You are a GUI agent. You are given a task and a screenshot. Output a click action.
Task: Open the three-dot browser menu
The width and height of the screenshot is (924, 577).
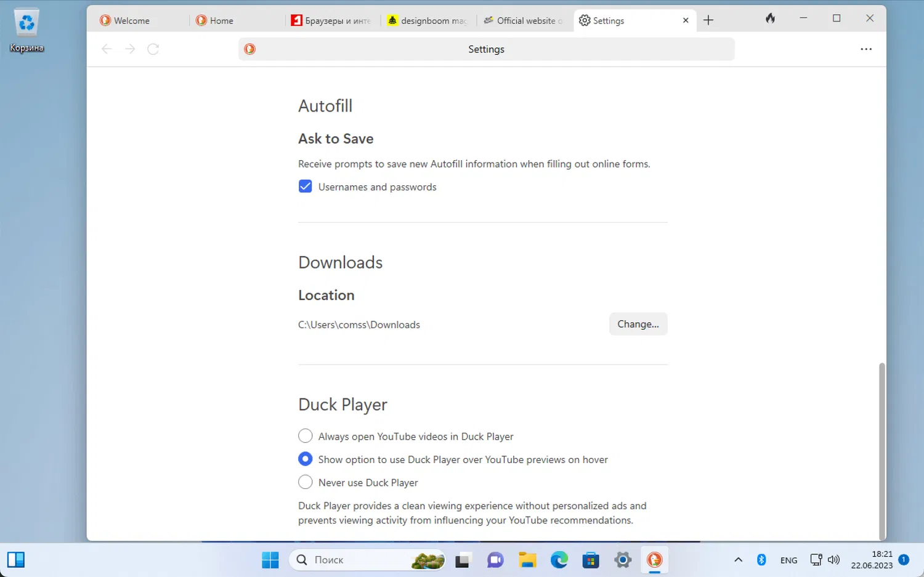(x=866, y=49)
